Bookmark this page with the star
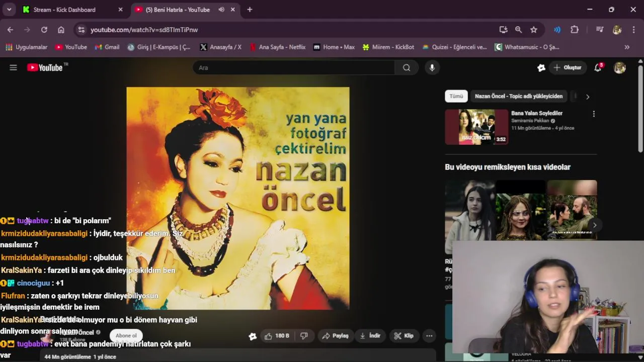Viewport: 644px width, 362px height. [x=534, y=30]
